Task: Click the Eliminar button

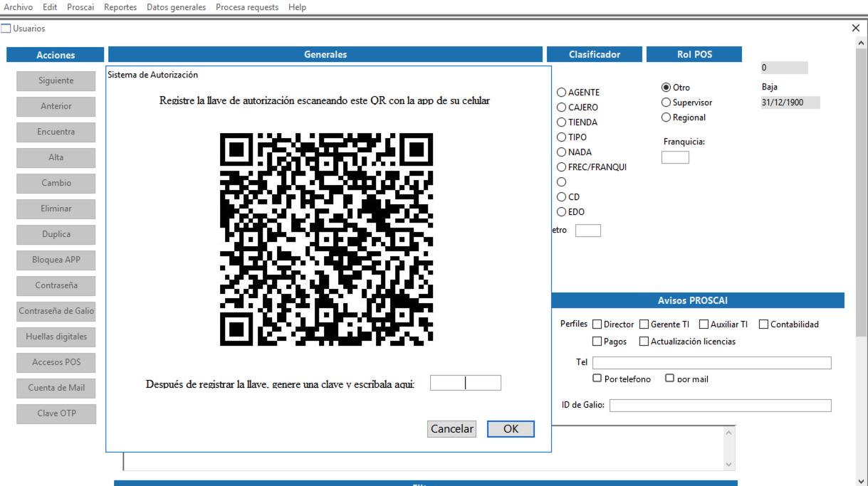Action: (56, 208)
